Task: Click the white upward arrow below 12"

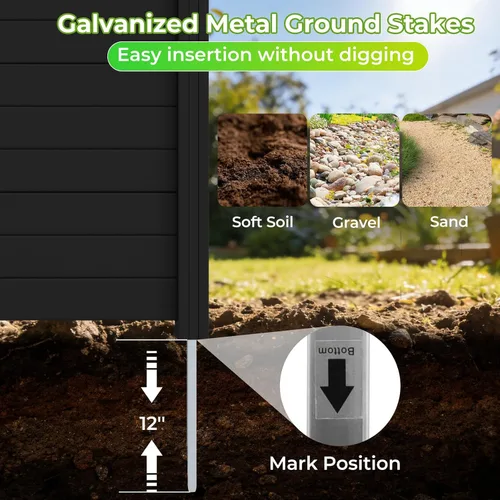Action: pos(151,465)
